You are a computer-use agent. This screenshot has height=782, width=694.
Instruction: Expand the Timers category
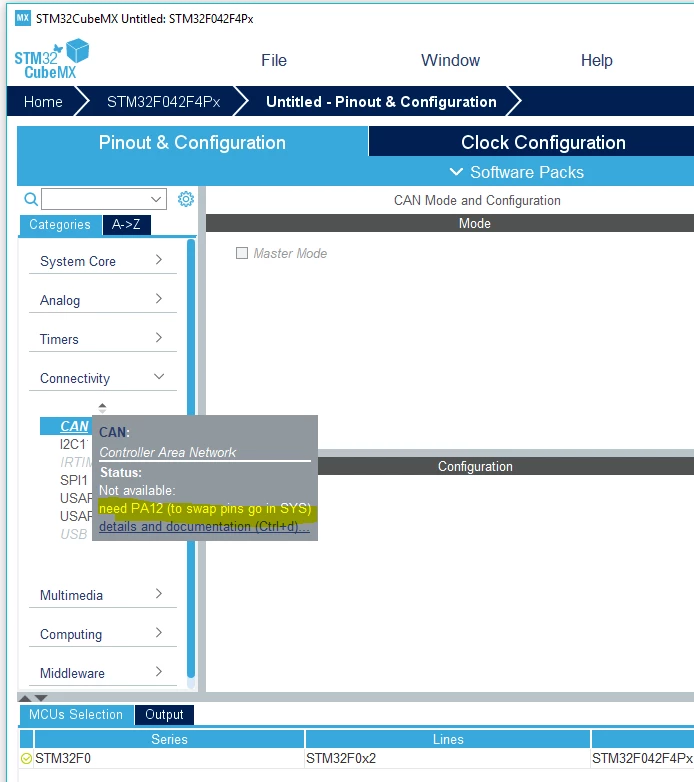pos(103,339)
